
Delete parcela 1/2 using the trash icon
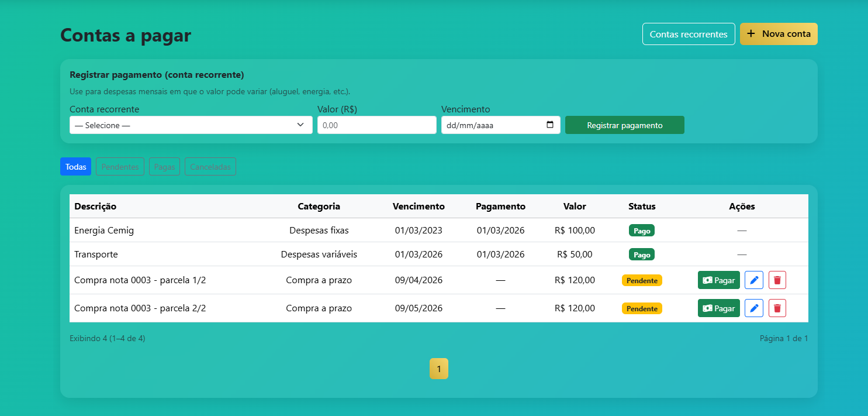click(x=777, y=280)
